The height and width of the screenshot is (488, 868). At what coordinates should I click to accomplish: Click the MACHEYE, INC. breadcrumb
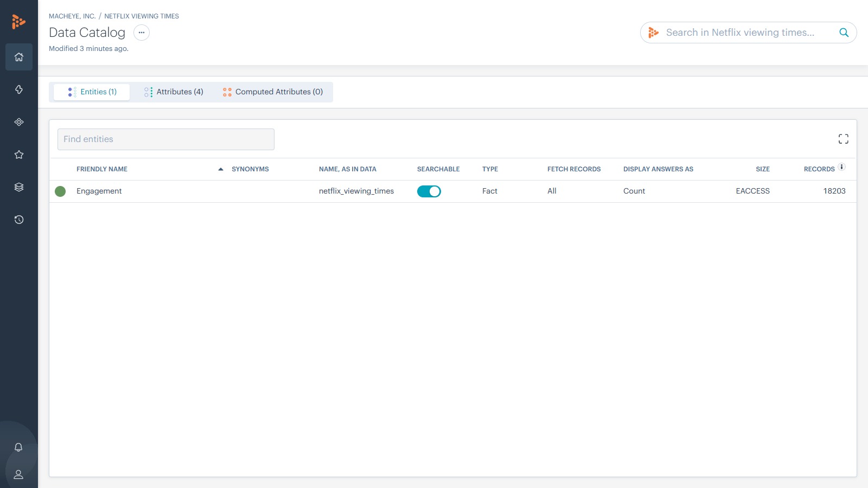click(x=72, y=16)
